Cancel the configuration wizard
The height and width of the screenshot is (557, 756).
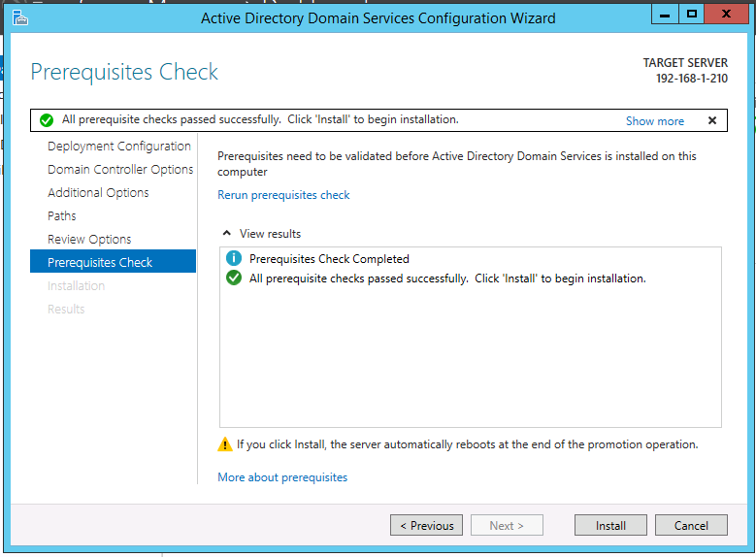tap(691, 525)
